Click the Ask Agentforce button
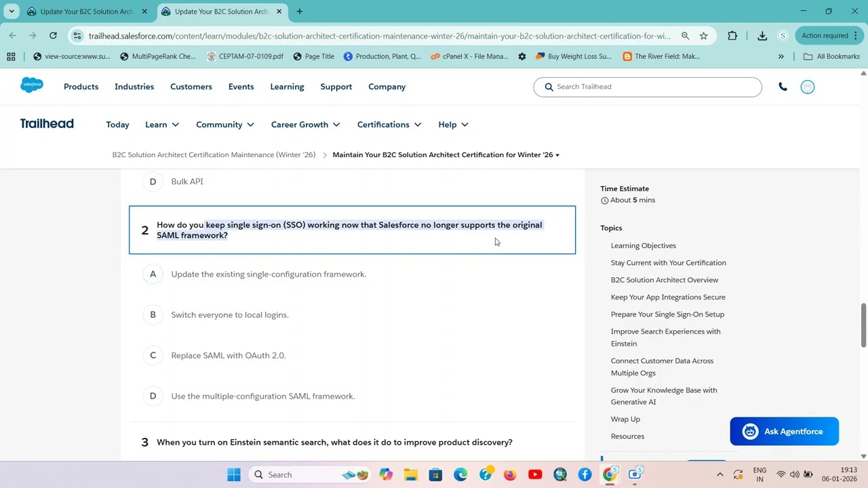 click(785, 432)
